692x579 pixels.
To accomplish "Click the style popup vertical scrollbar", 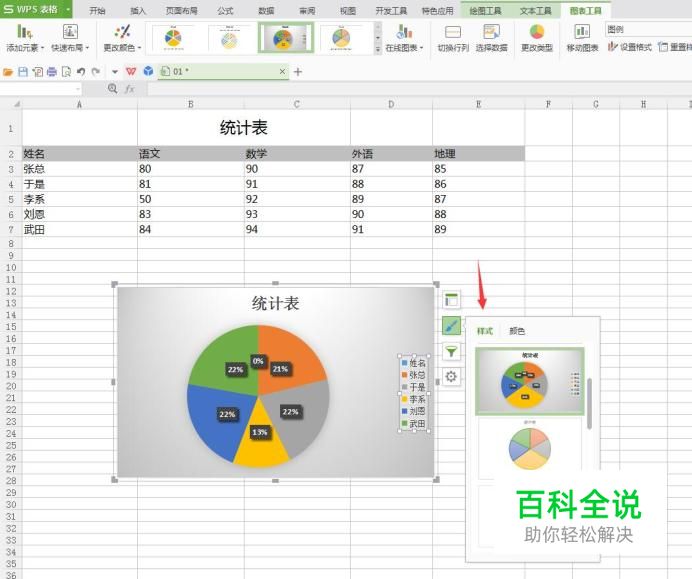I will (x=589, y=403).
